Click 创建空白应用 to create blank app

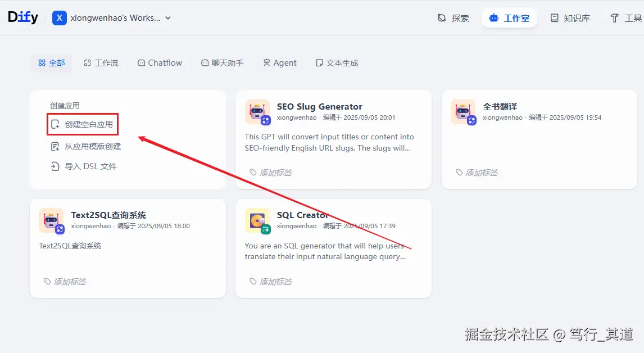click(x=83, y=124)
